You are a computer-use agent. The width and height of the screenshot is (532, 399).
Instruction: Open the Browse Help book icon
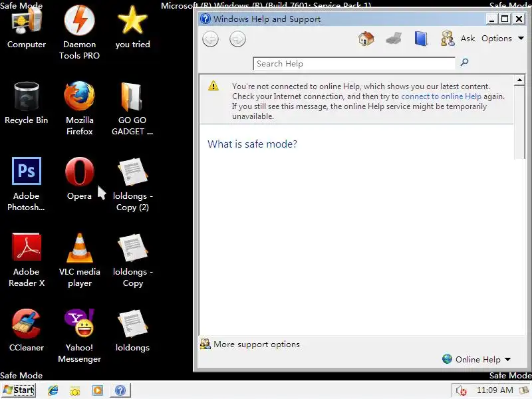421,39
